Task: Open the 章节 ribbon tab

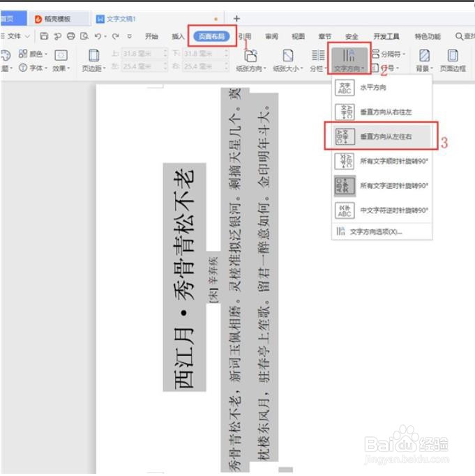Action: pos(324,36)
